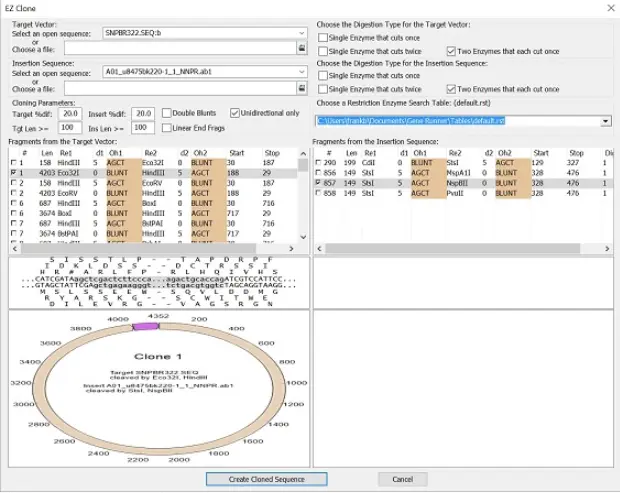Enable the Double Blunts checkbox

point(166,113)
